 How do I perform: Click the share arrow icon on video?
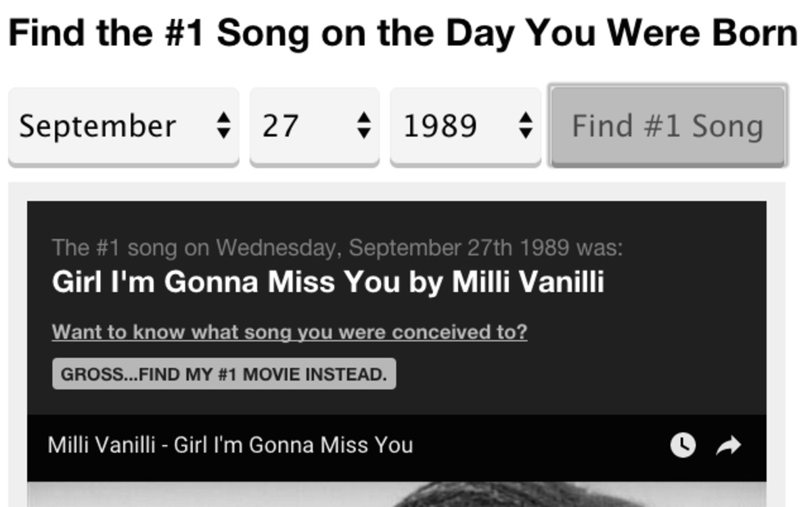tap(729, 445)
